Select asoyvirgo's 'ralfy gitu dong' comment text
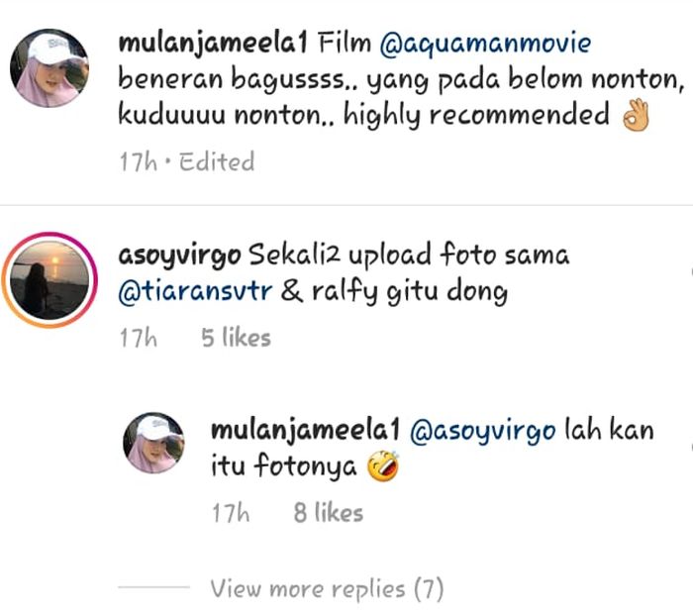Viewport: 693px width, 616px height. (410, 292)
